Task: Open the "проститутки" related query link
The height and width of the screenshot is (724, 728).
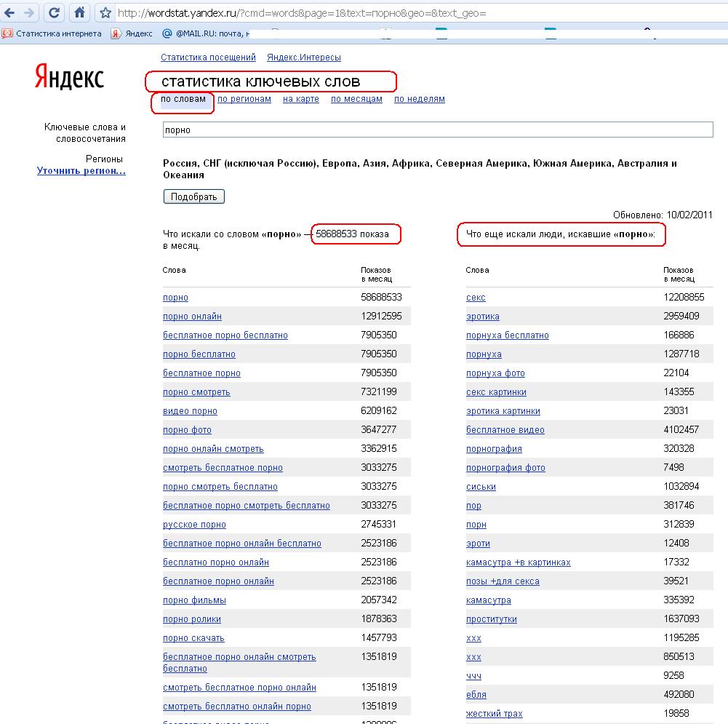Action: 491,619
